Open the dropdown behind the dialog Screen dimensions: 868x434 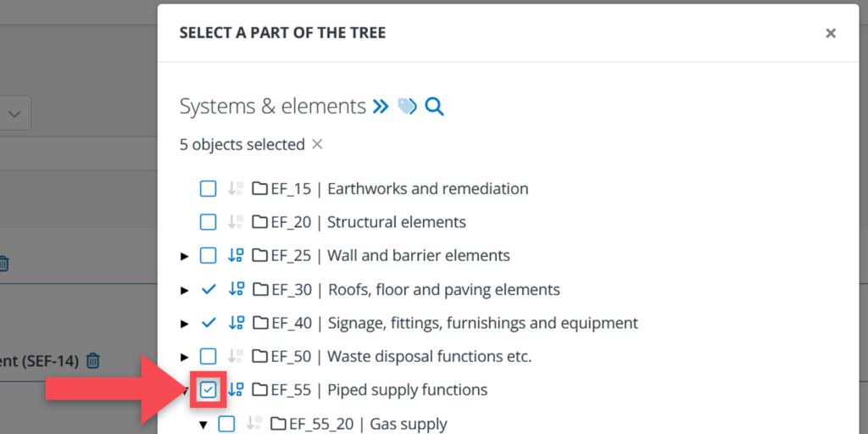[15, 114]
